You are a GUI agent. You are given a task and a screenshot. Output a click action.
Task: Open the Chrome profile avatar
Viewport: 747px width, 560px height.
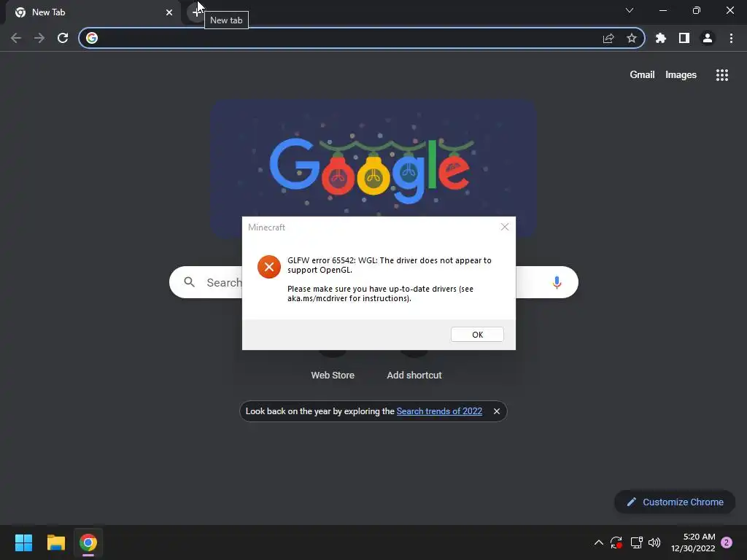[x=708, y=38]
